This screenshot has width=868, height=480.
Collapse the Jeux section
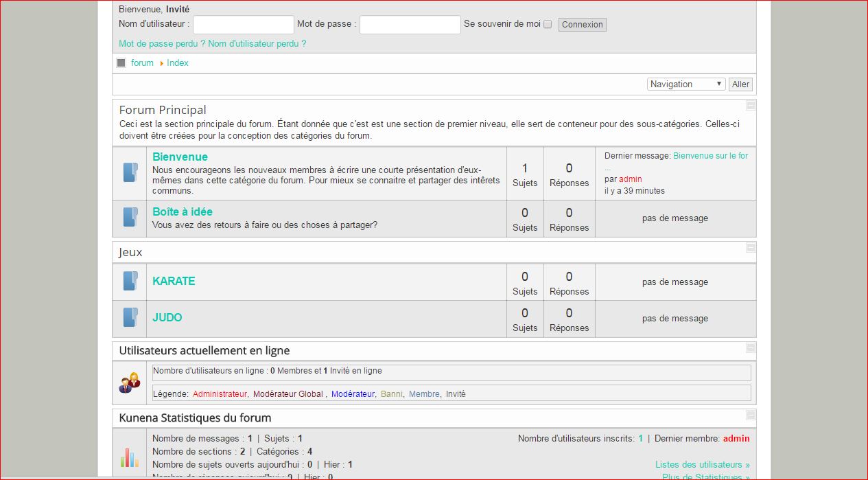(751, 247)
